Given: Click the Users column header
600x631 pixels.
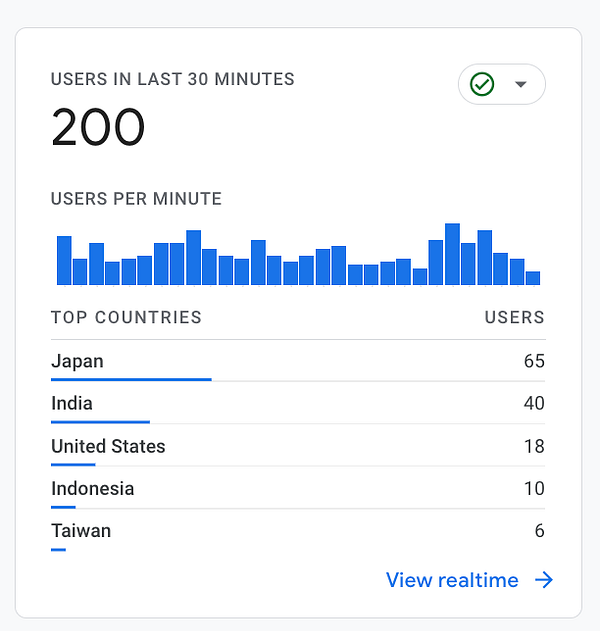Looking at the screenshot, I should pyautogui.click(x=514, y=318).
